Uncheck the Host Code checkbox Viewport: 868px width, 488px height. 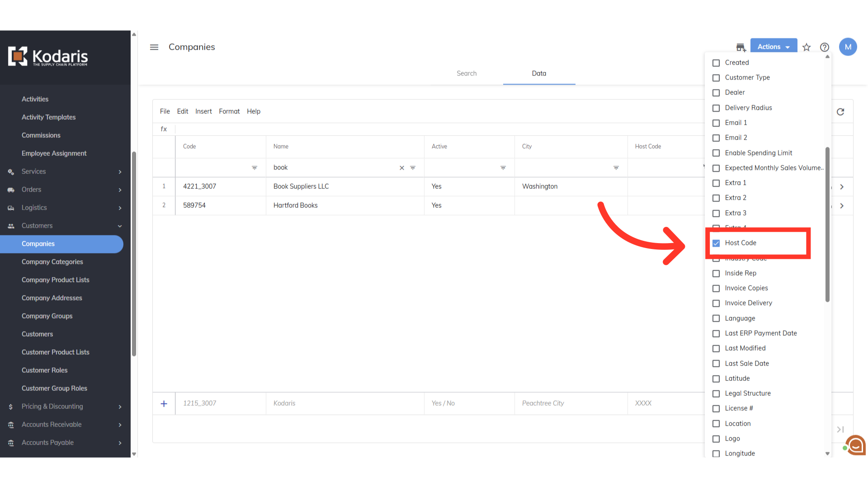point(716,243)
